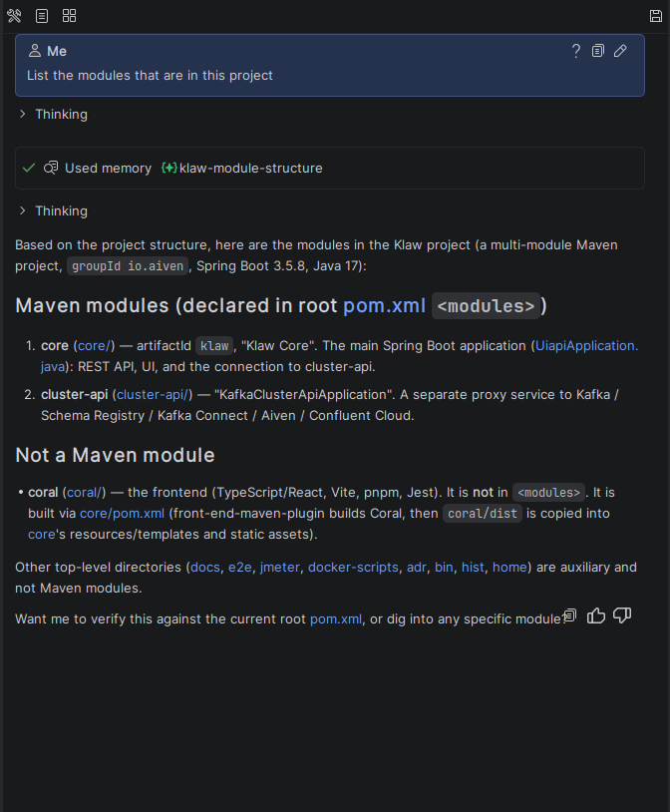Click the 'Not a Maven module' heading
The width and height of the screenshot is (670, 812).
115,455
